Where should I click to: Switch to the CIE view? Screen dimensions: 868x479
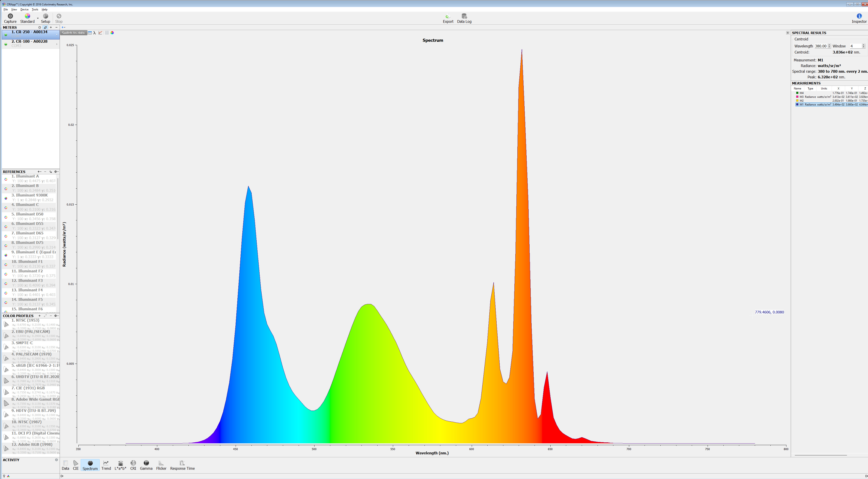pos(75,465)
